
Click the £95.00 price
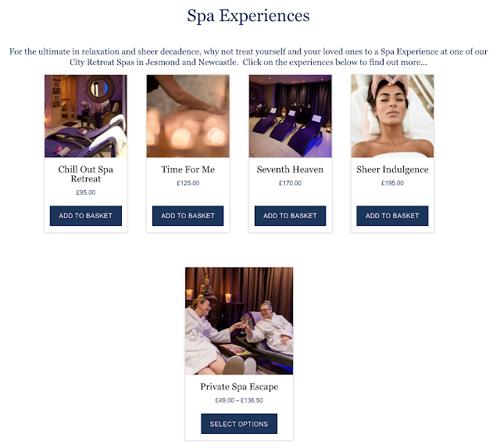tap(86, 192)
